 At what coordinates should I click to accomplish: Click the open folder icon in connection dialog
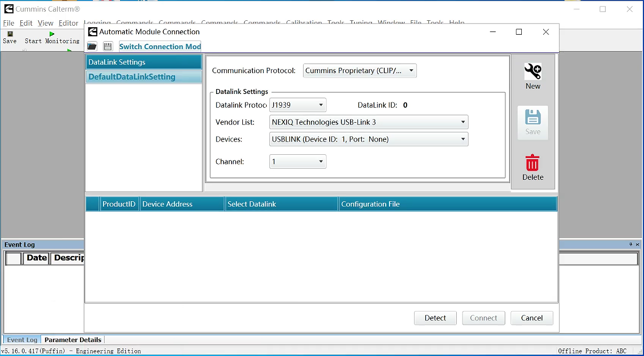click(x=92, y=46)
